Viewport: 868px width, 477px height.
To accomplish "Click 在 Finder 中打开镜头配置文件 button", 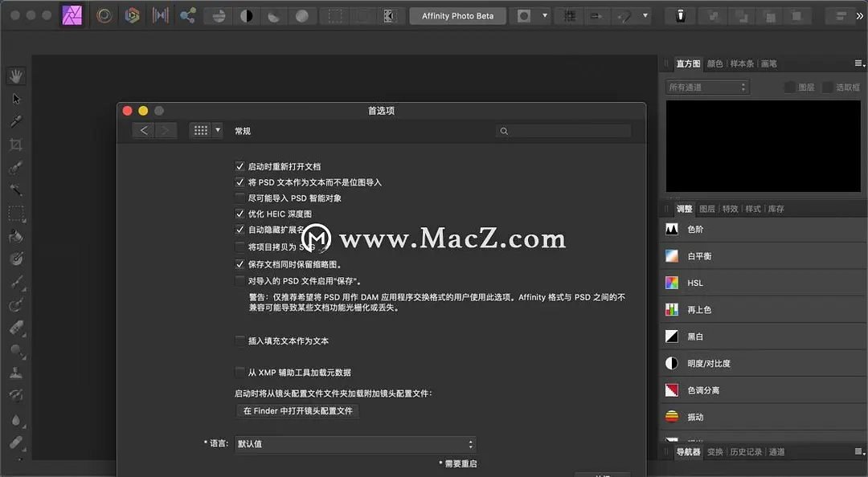I will (298, 410).
